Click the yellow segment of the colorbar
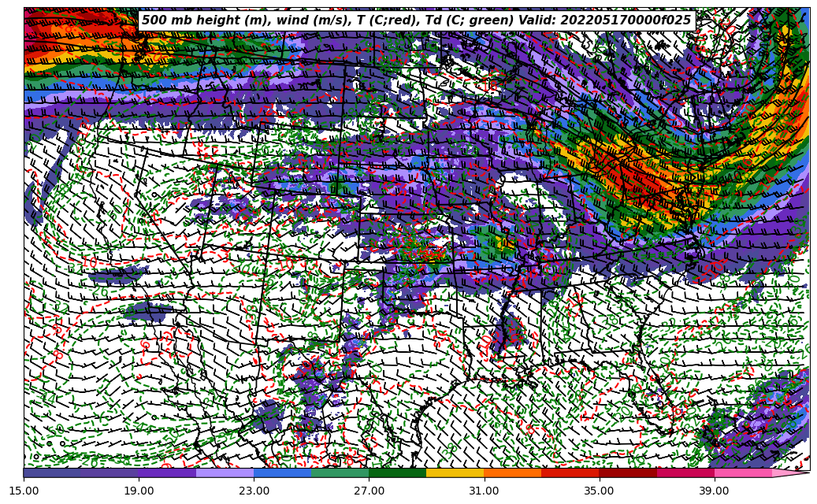Screen dimensions: 817x504 tap(455, 472)
